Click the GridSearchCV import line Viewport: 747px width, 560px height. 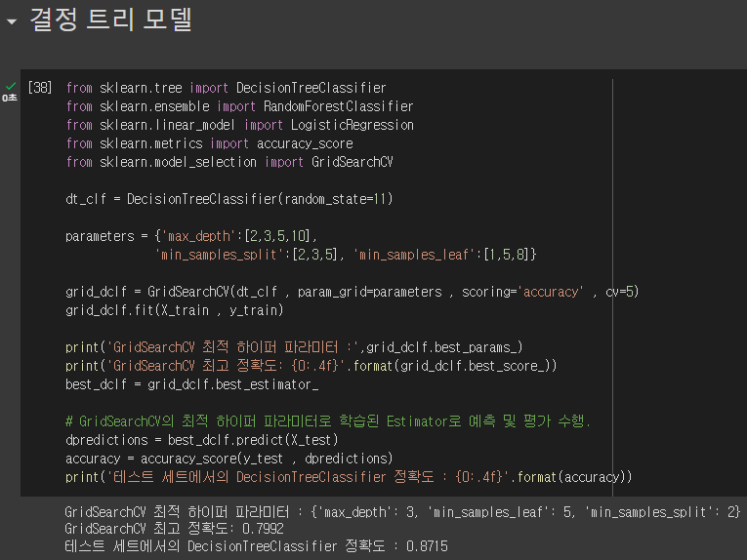tap(229, 162)
